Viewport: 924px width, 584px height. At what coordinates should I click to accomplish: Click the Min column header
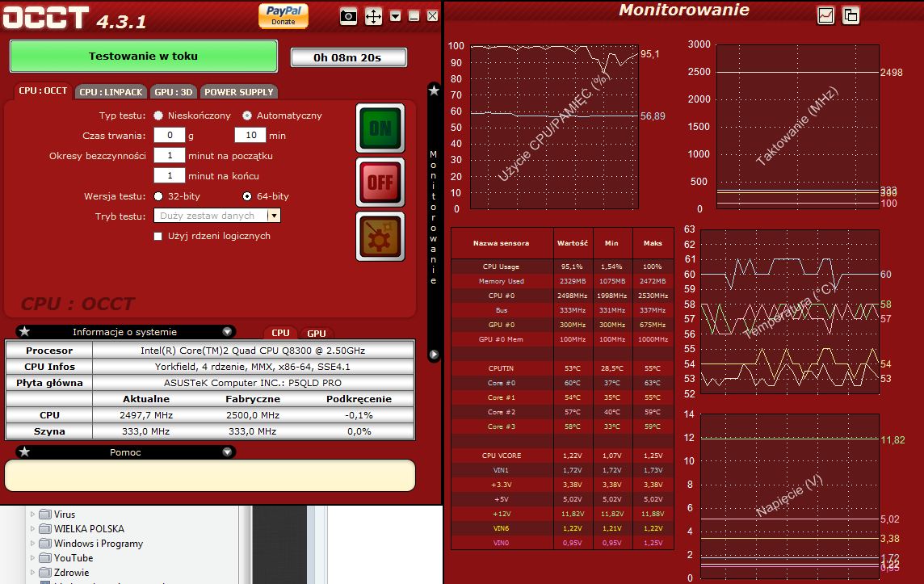pos(611,243)
